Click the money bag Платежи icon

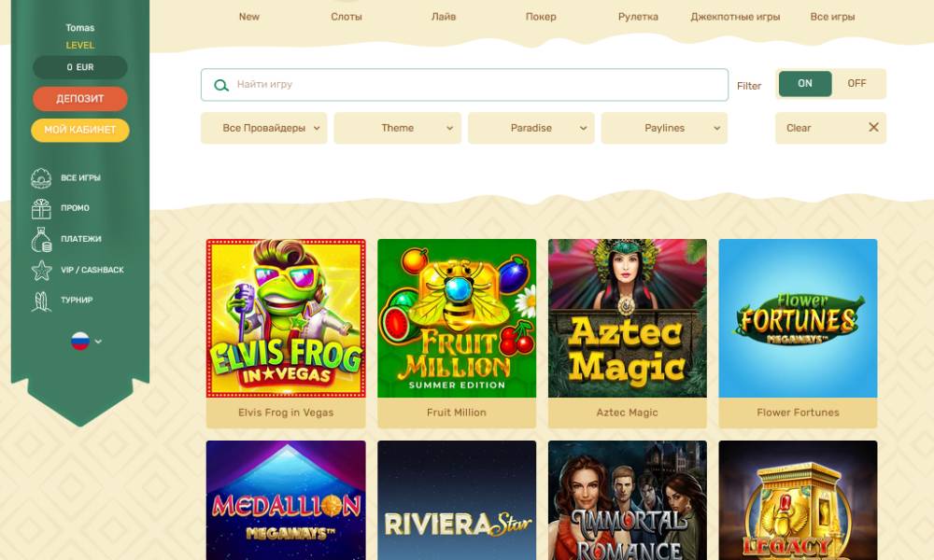tap(41, 239)
